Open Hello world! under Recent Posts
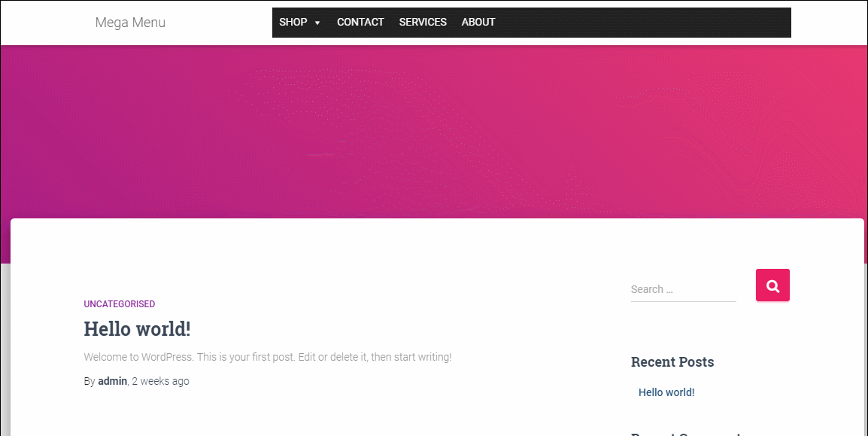Screen dimensions: 868x436 click(666, 392)
